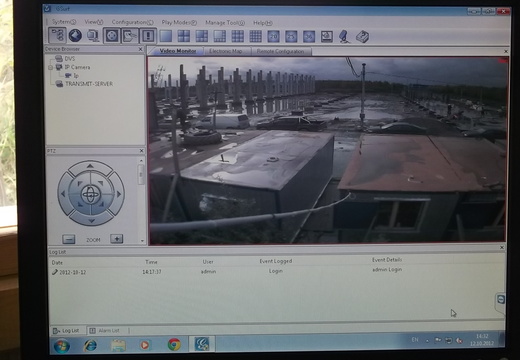Choose the 16-window grid layout icon
Screen dimensions: 520x360
[255, 36]
